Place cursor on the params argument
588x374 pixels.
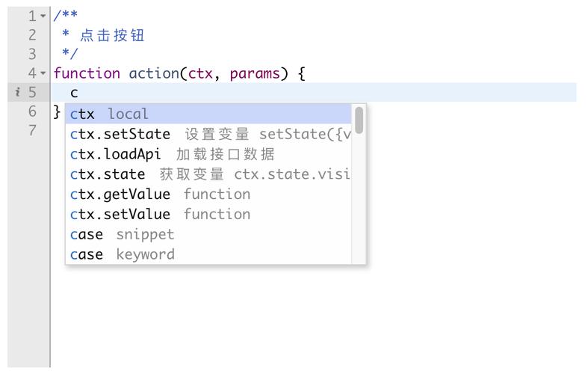(255, 73)
